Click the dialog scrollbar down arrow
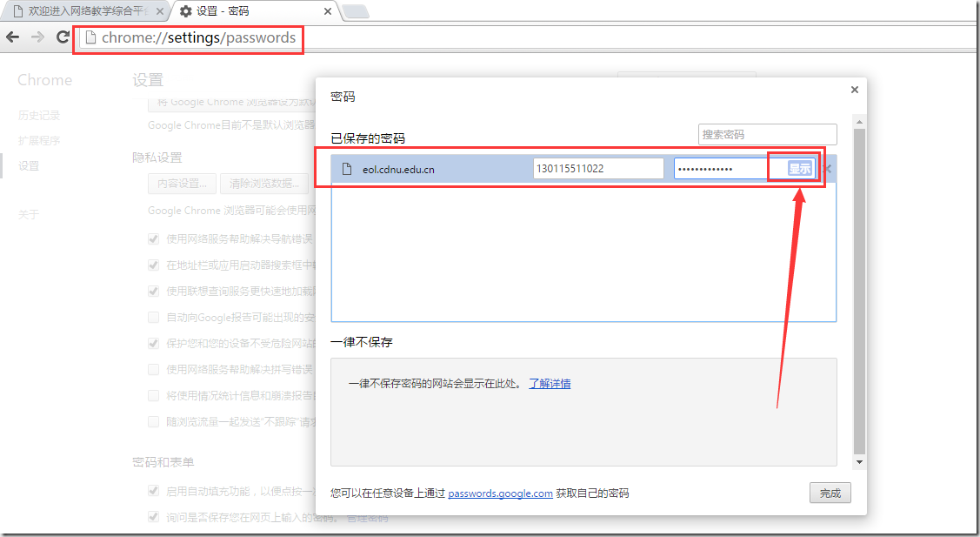Image resolution: width=980 pixels, height=537 pixels. (x=859, y=462)
